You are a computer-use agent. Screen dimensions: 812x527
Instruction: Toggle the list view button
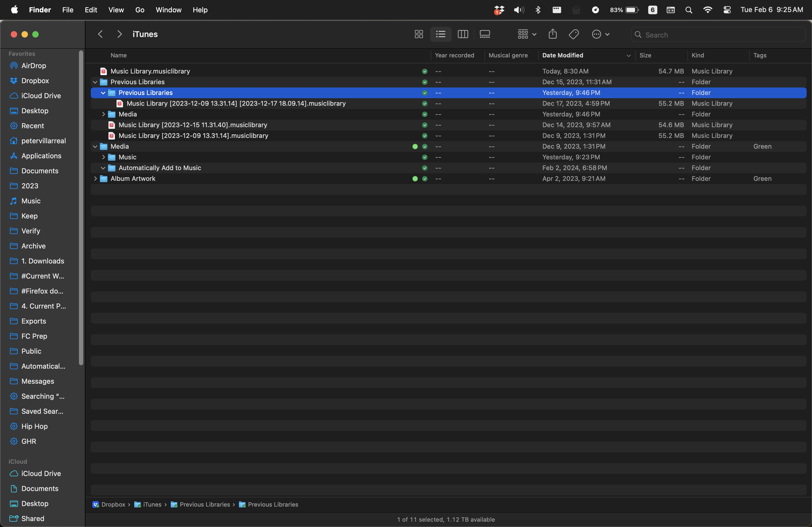tap(440, 34)
